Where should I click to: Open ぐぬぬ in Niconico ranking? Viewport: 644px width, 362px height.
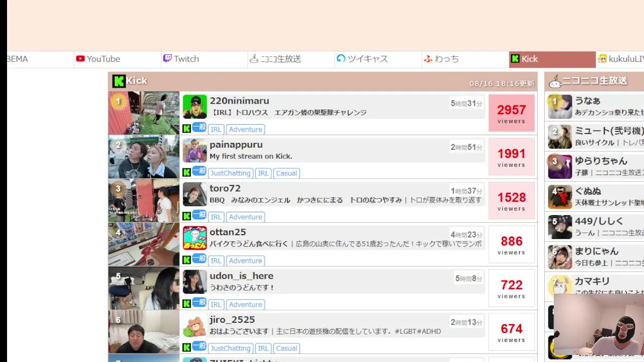point(588,191)
